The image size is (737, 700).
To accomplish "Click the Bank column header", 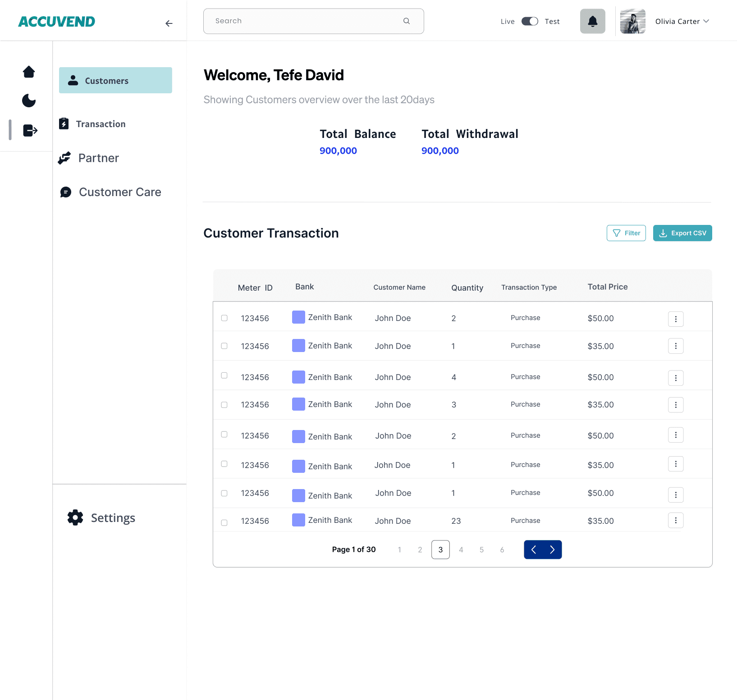I will [x=305, y=287].
